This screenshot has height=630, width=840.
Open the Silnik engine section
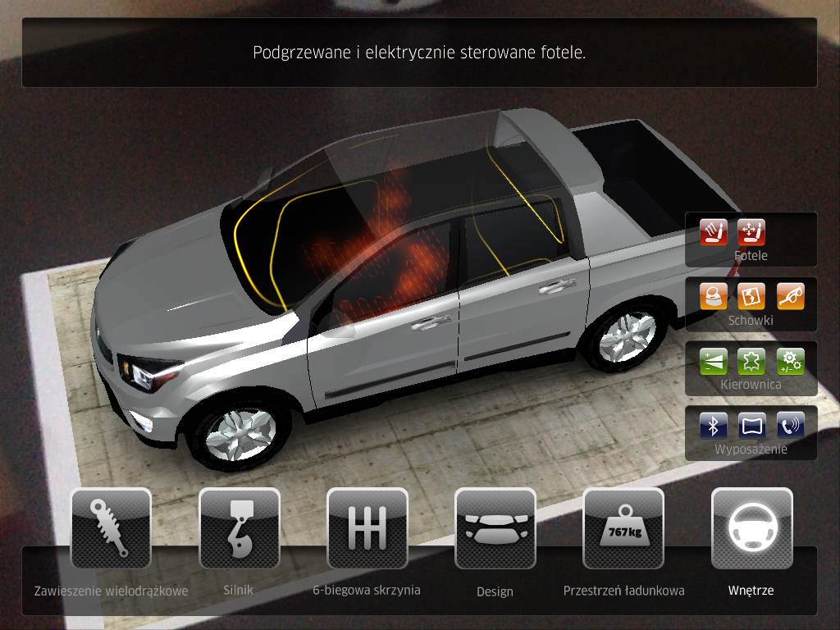tap(239, 529)
